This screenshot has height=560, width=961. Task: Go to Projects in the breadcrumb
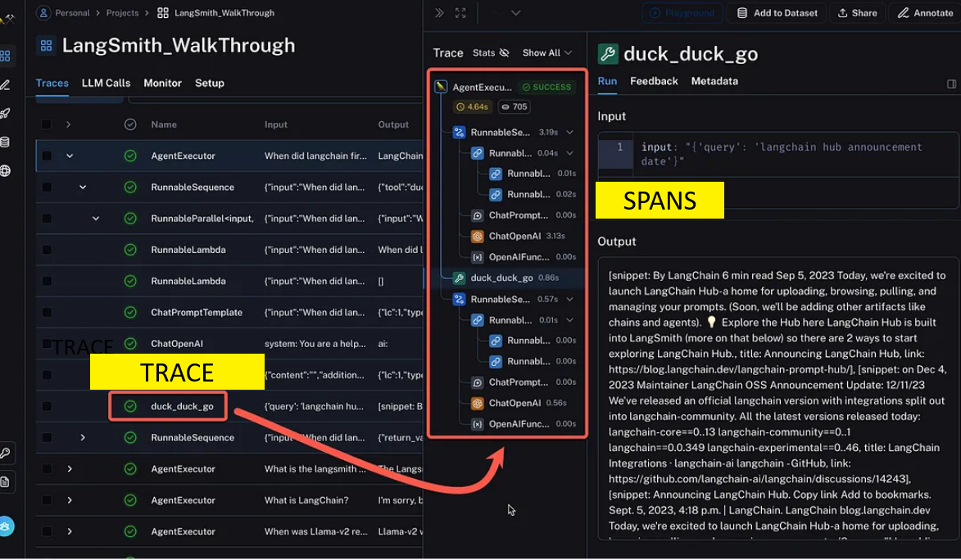coord(122,13)
